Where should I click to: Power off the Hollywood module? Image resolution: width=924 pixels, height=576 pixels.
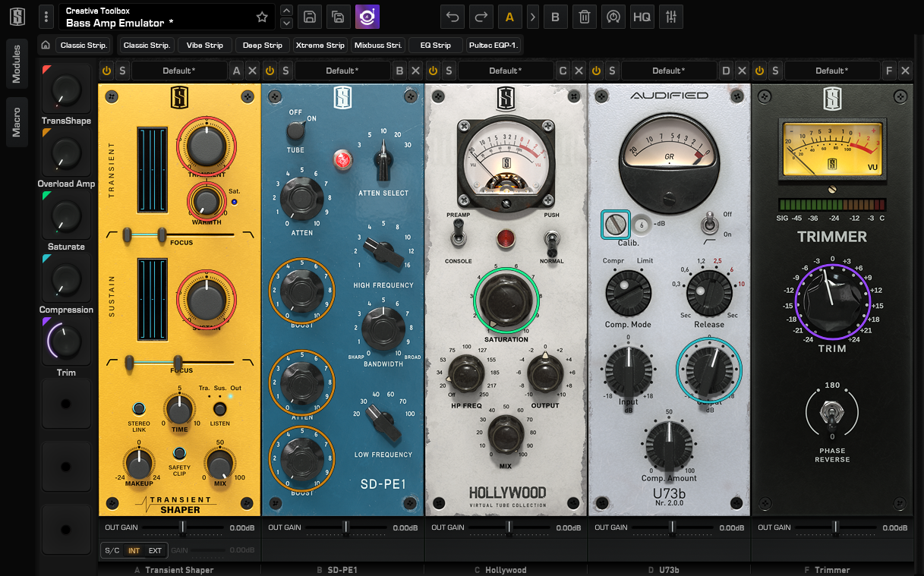coord(433,70)
